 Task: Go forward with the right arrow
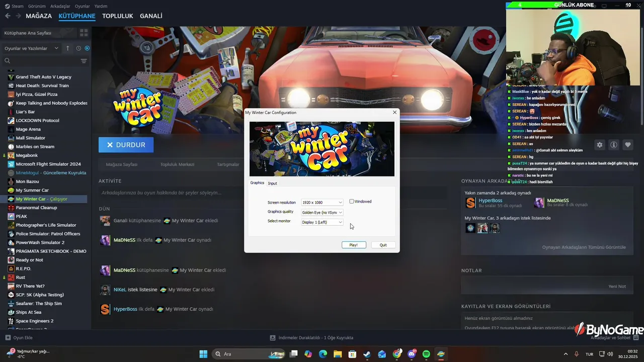point(18,16)
